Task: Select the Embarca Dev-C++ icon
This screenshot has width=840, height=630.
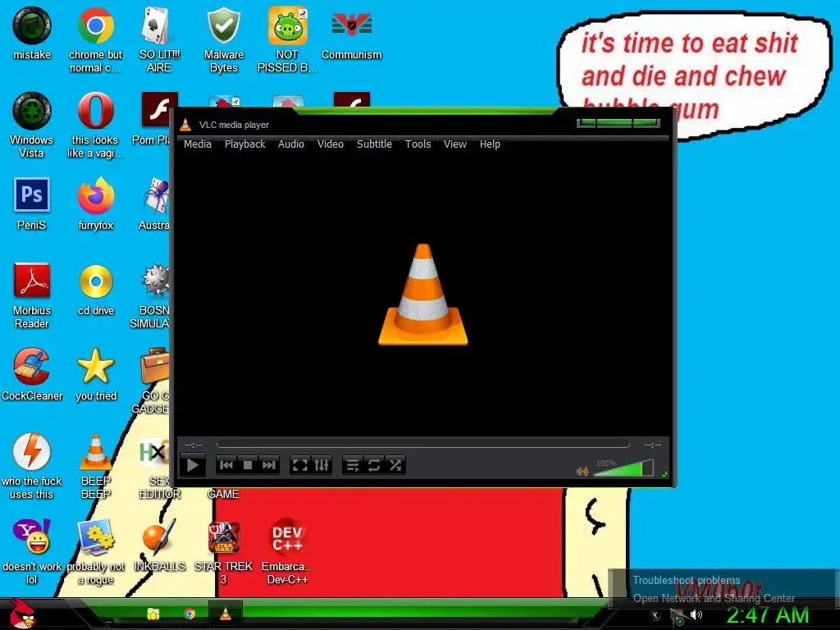Action: point(287,552)
